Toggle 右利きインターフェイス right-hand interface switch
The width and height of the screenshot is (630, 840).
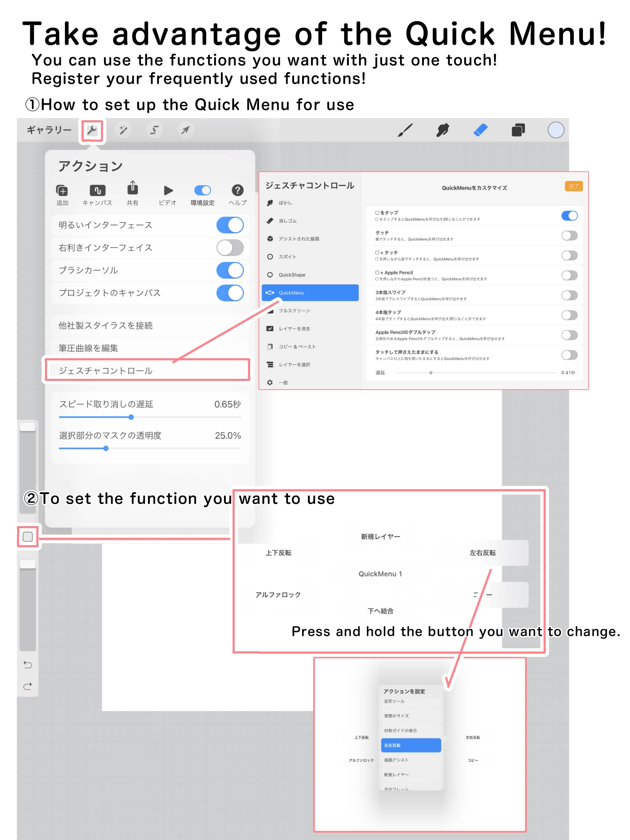point(230,248)
